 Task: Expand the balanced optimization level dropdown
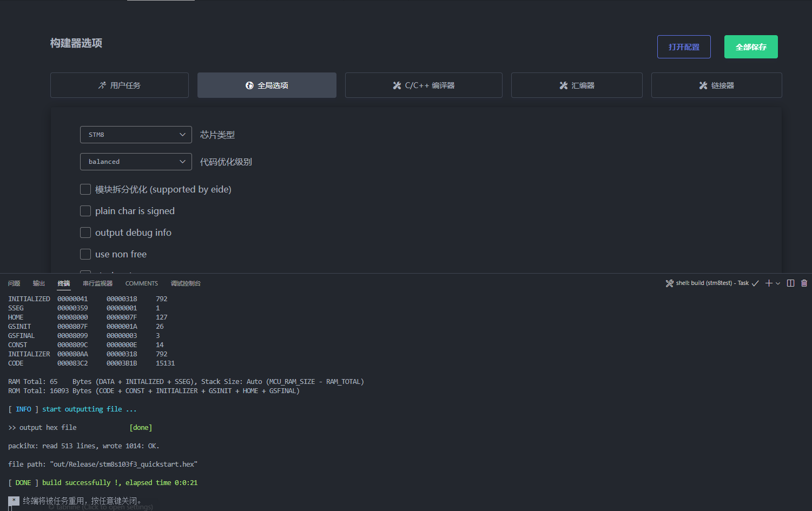point(136,162)
